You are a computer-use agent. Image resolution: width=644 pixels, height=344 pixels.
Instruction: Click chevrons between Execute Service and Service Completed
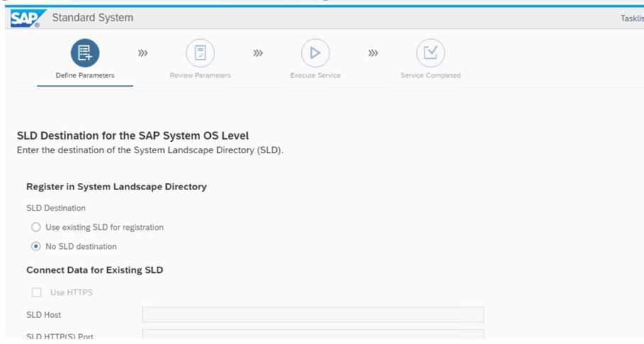coord(373,53)
